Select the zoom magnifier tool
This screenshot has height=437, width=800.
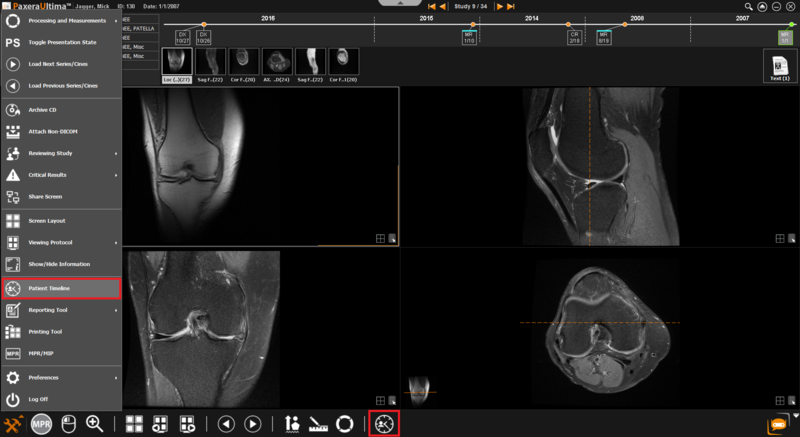coord(95,423)
